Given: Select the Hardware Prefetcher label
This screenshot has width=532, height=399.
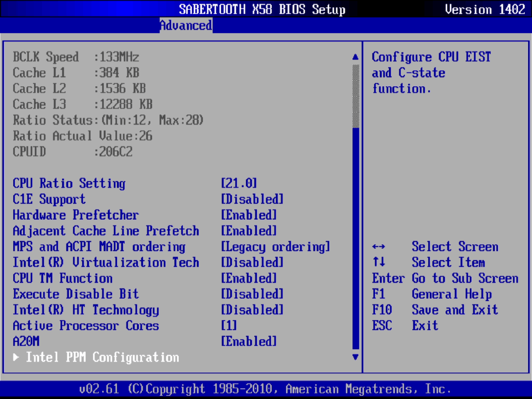Looking at the screenshot, I should click(76, 215).
